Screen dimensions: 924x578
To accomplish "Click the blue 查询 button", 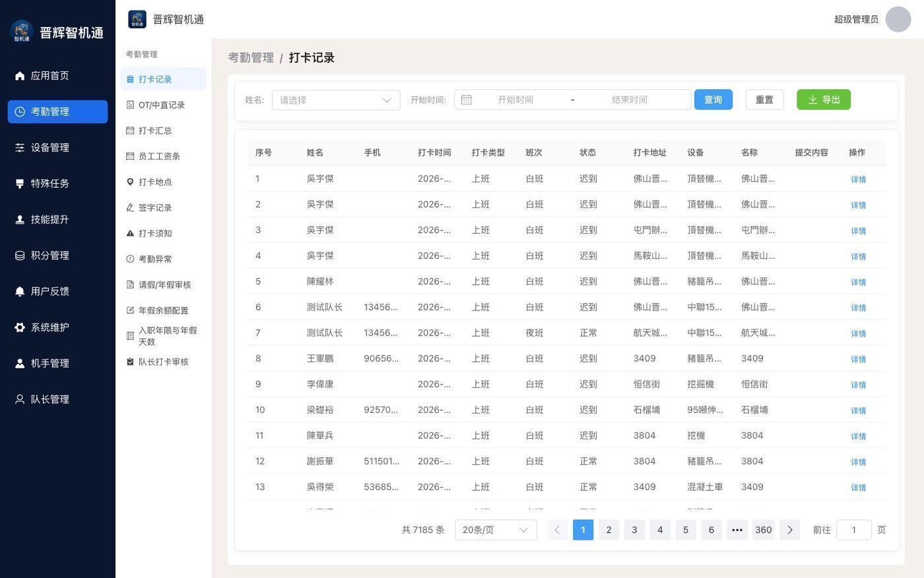I will (713, 100).
